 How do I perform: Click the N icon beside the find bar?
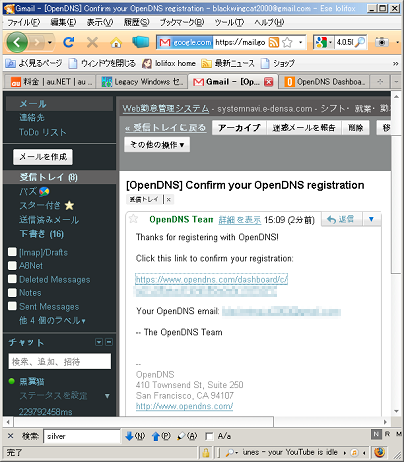point(376,434)
